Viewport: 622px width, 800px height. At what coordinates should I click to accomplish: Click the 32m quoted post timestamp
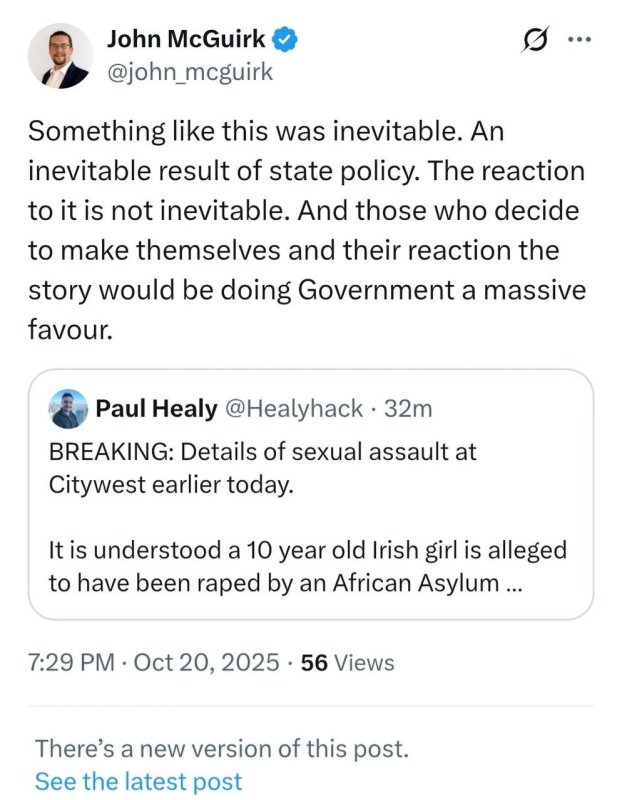pyautogui.click(x=409, y=408)
